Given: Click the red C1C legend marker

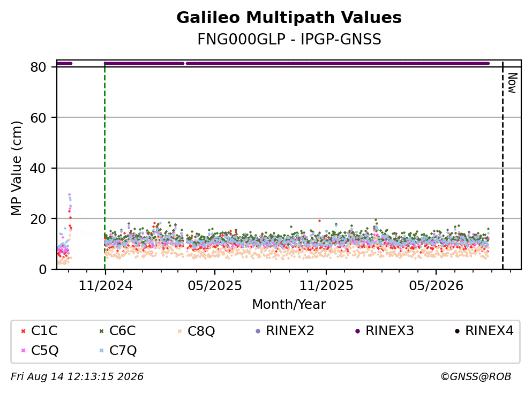Looking at the screenshot, I should 23,331.
